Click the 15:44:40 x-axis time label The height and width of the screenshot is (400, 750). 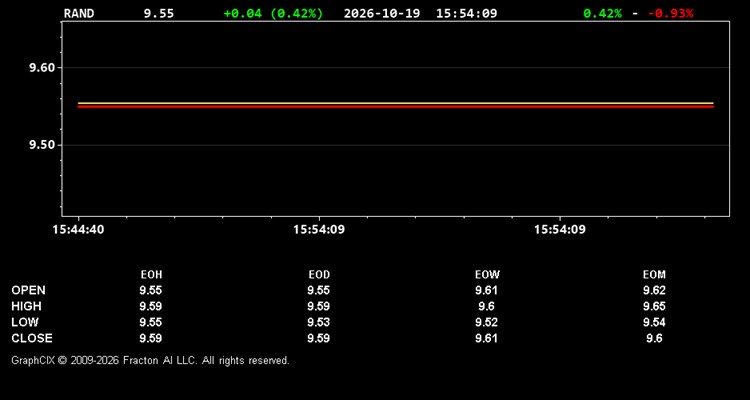[78, 230]
